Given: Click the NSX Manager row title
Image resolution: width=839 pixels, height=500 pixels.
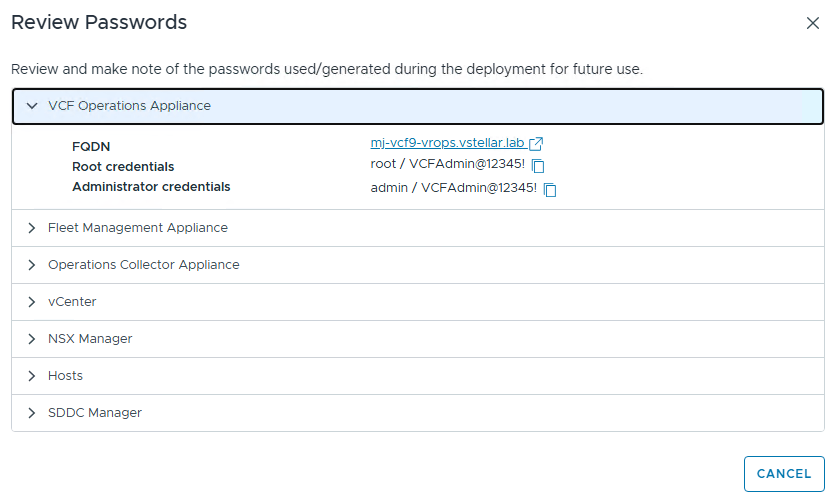Looking at the screenshot, I should click(x=90, y=339).
